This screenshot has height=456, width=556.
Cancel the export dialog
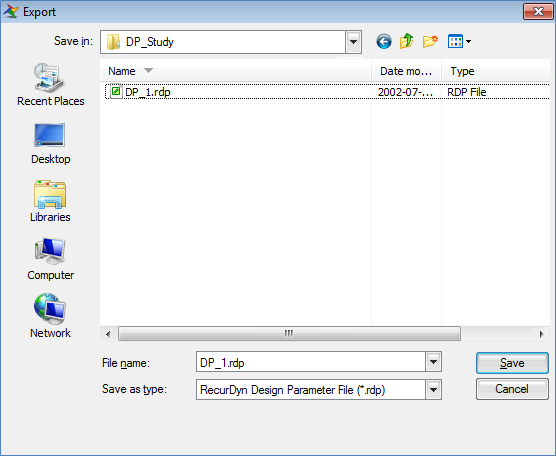click(512, 389)
